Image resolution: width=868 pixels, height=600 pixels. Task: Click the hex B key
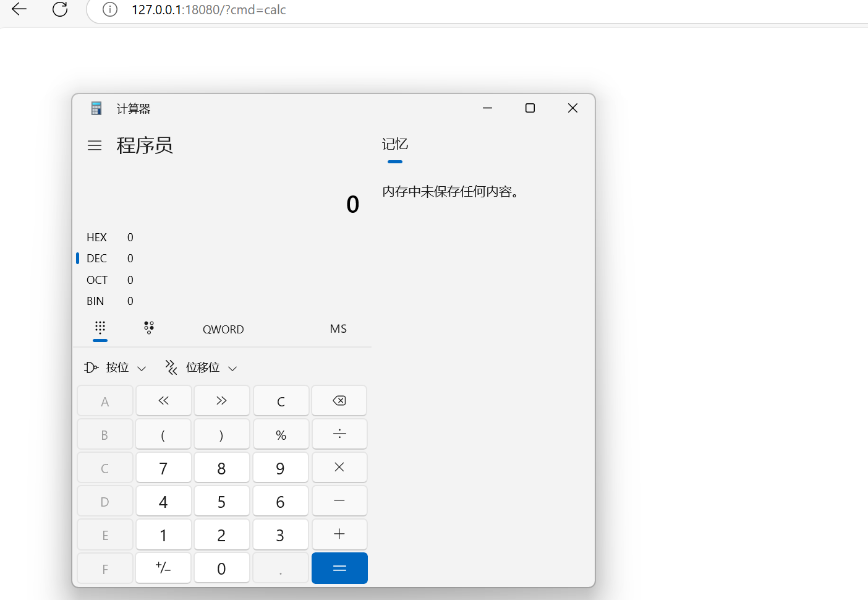[x=105, y=434]
